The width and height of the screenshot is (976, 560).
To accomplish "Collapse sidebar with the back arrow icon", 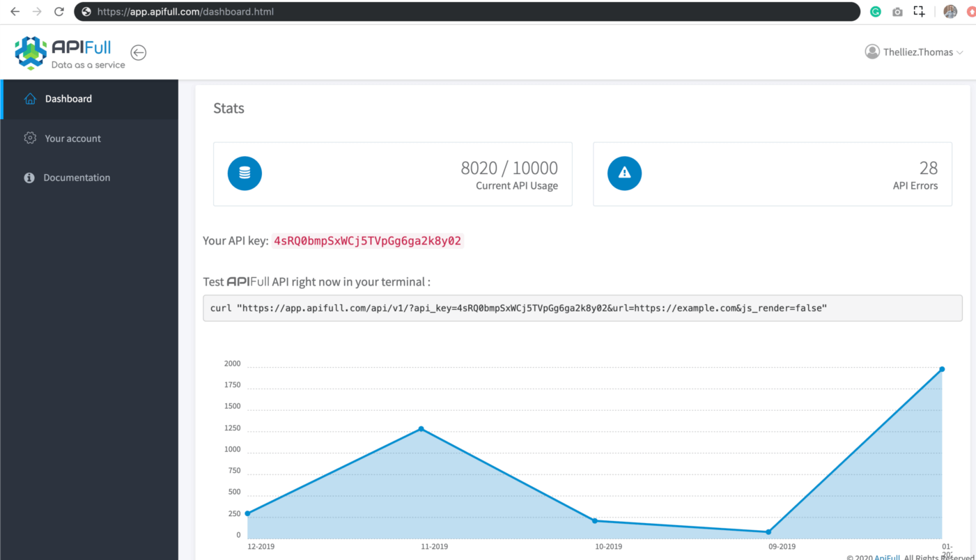I will click(139, 53).
